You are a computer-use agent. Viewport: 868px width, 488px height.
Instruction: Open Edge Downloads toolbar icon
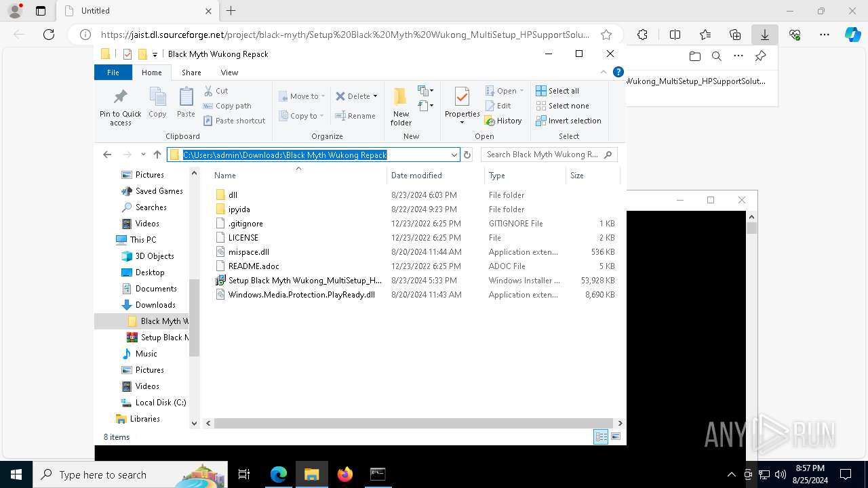tap(765, 35)
